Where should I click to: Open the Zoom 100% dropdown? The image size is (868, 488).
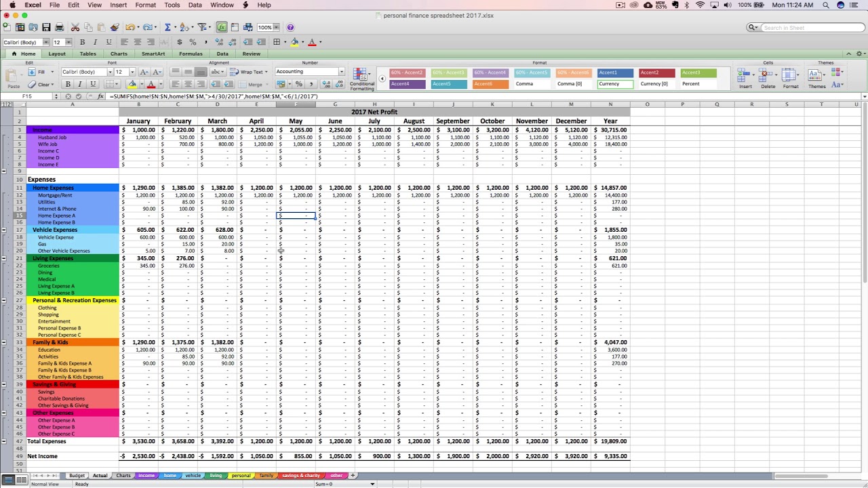(277, 27)
